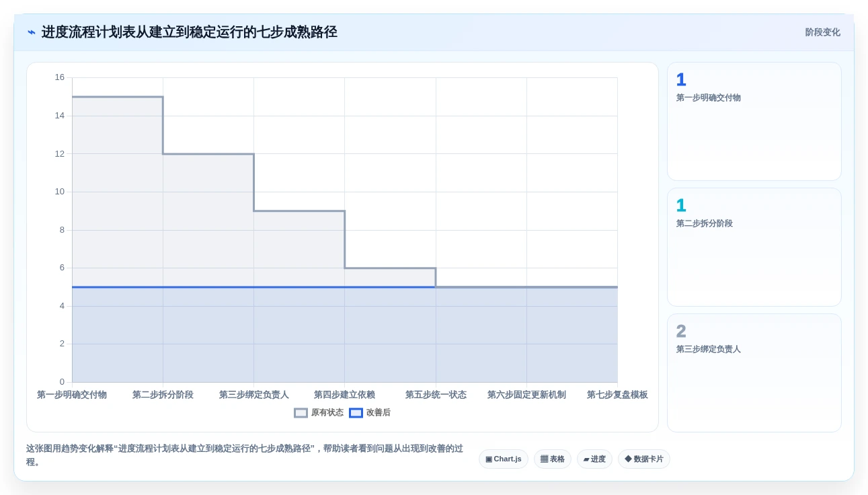Click the y-axis value 12
868x495 pixels.
coord(60,154)
